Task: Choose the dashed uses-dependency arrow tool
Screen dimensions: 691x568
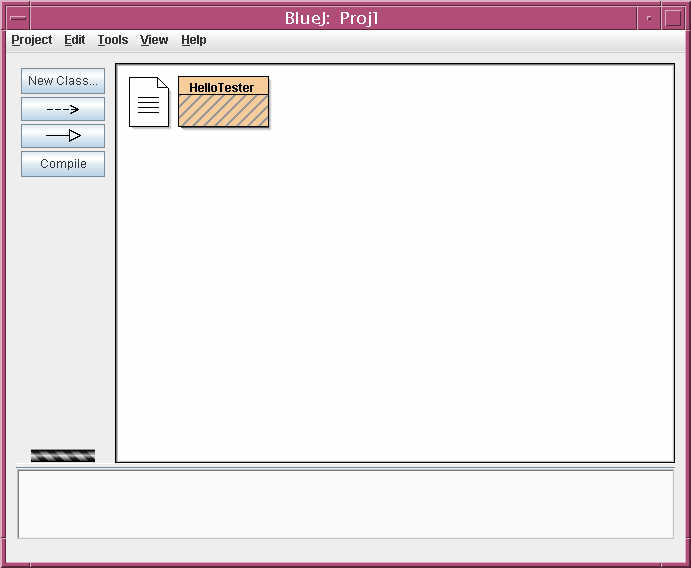Action: 63,109
